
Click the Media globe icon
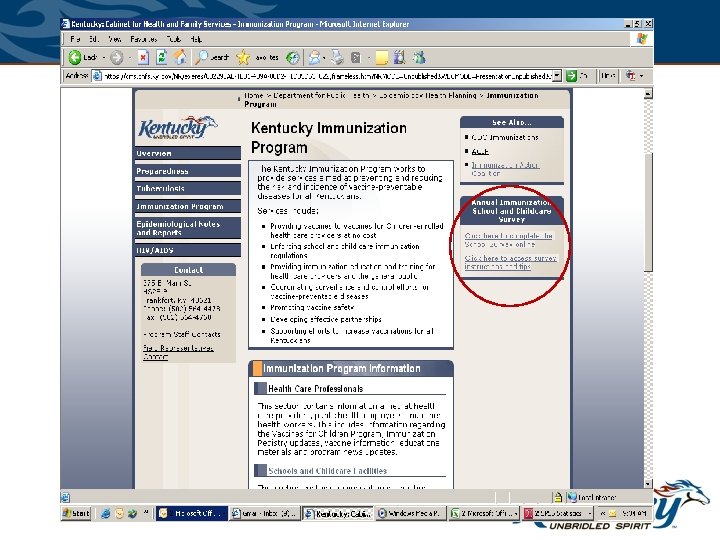[x=292, y=57]
